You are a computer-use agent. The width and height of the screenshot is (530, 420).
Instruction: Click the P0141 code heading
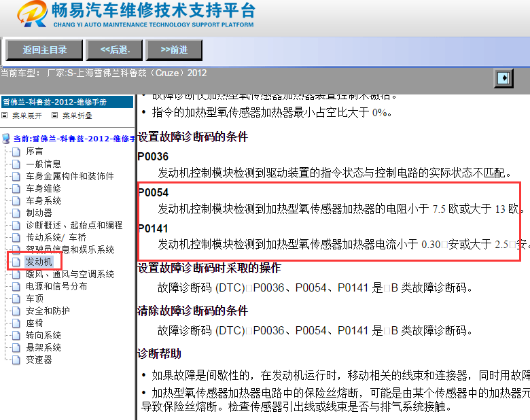click(154, 228)
